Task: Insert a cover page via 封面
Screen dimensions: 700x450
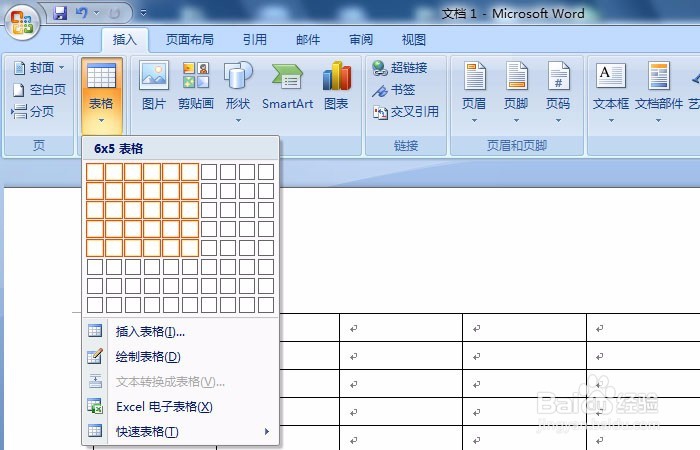Action: [39, 68]
